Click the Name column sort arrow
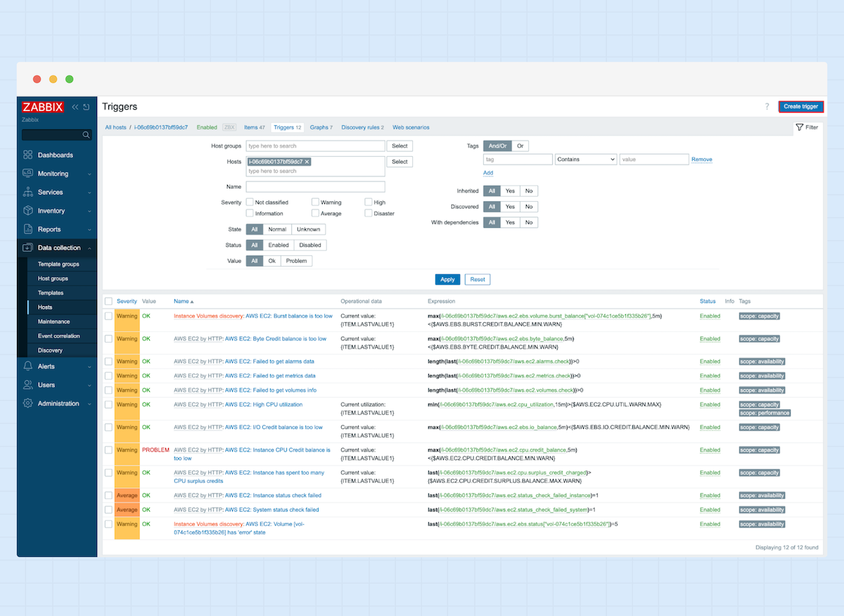Viewport: 844px width, 616px height. (192, 302)
